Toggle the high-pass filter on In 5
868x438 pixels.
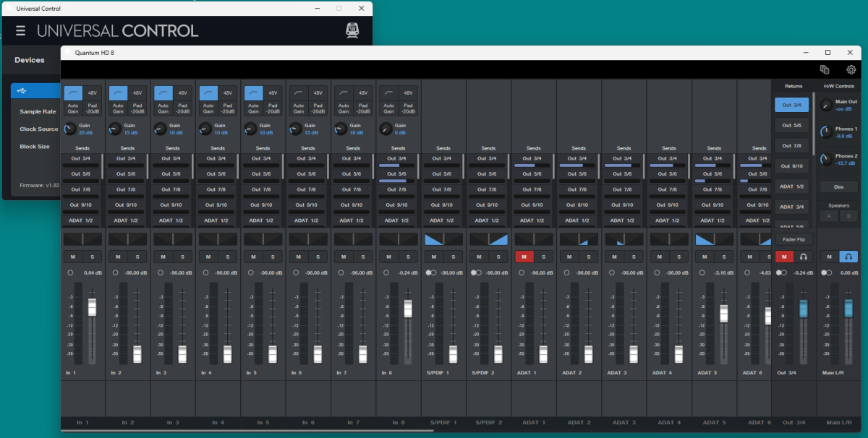[x=253, y=93]
